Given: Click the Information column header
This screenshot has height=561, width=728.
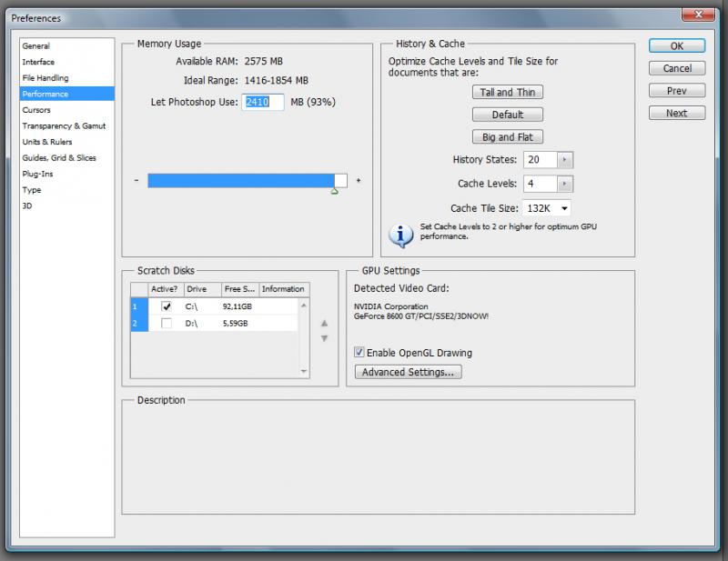Looking at the screenshot, I should [x=284, y=288].
